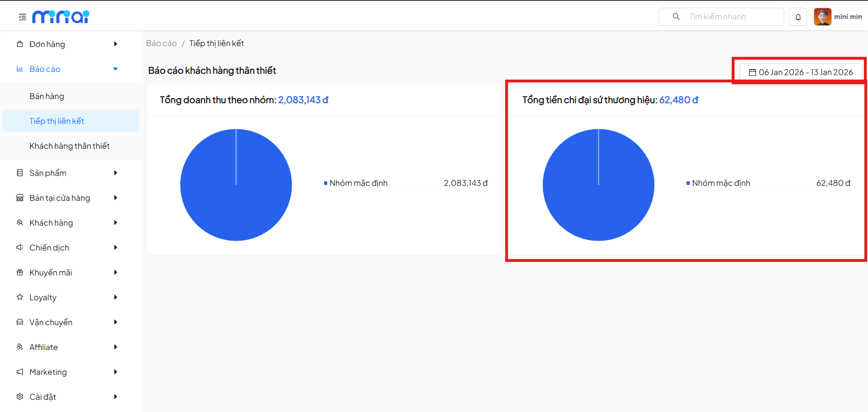Click the Báo cáo breadcrumb link
Screen dimensions: 868x412
pyautogui.click(x=161, y=43)
